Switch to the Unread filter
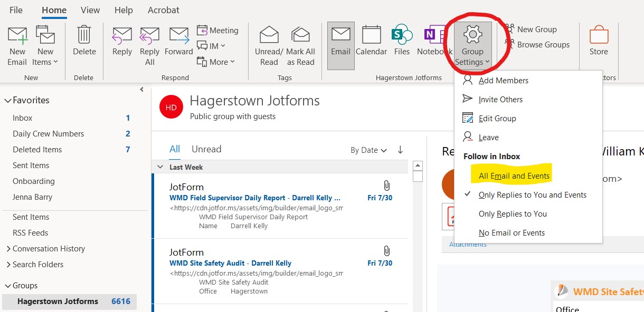This screenshot has width=644, height=312. [x=206, y=149]
